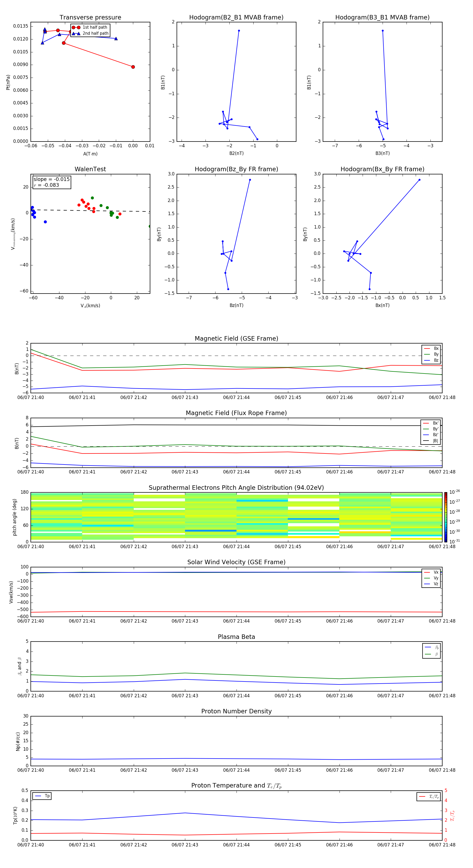
Task: Click the Te/Tp legend entry in the temperature plot
Action: [x=429, y=796]
